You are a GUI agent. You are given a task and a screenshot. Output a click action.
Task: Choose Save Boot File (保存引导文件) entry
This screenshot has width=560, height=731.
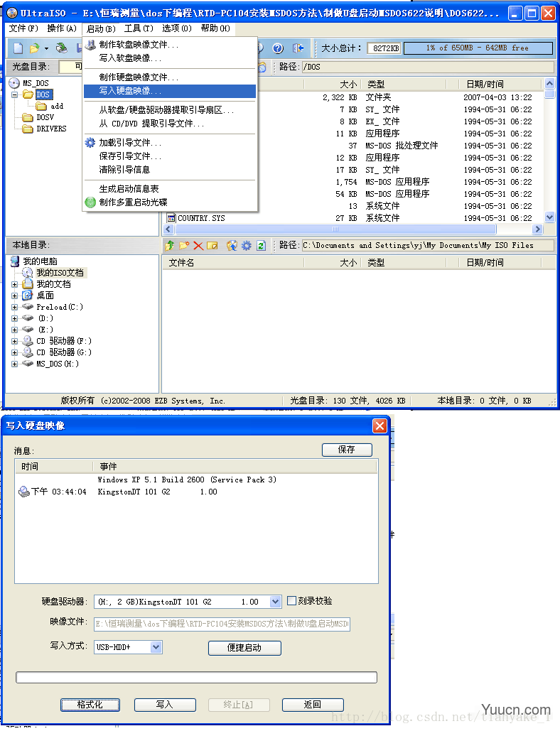coord(170,156)
